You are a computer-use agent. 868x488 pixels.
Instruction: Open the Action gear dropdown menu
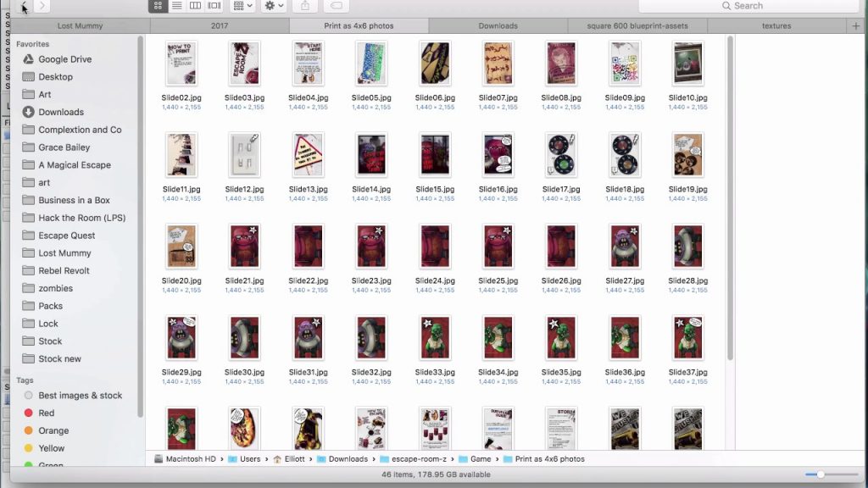pyautogui.click(x=274, y=6)
